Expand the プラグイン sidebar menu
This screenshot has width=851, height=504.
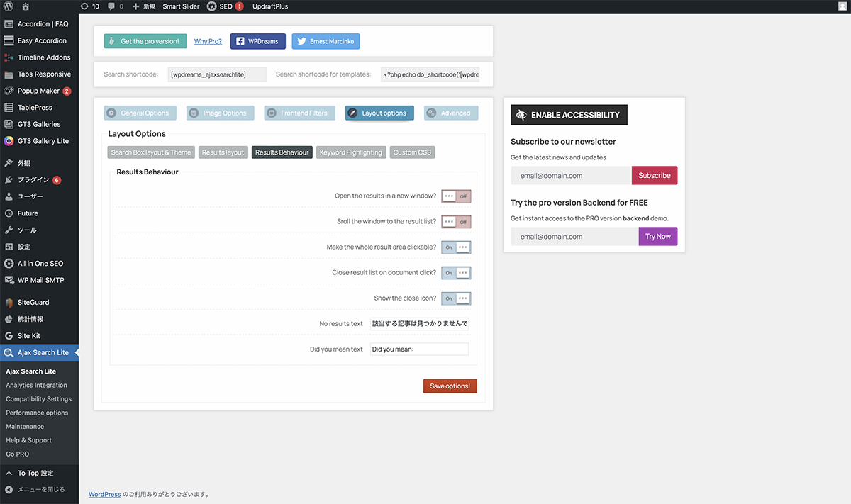[x=33, y=180]
